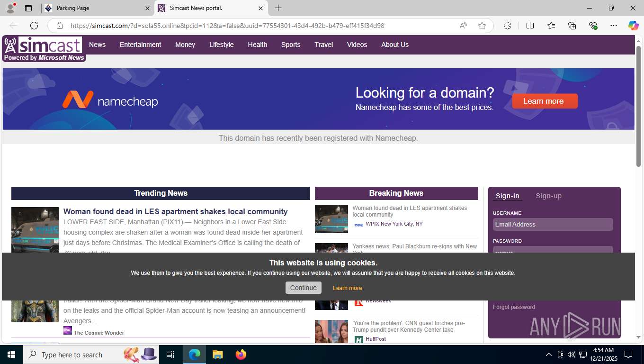Open File Explorer from taskbar
Screen dimensions: 644x364
click(217, 355)
